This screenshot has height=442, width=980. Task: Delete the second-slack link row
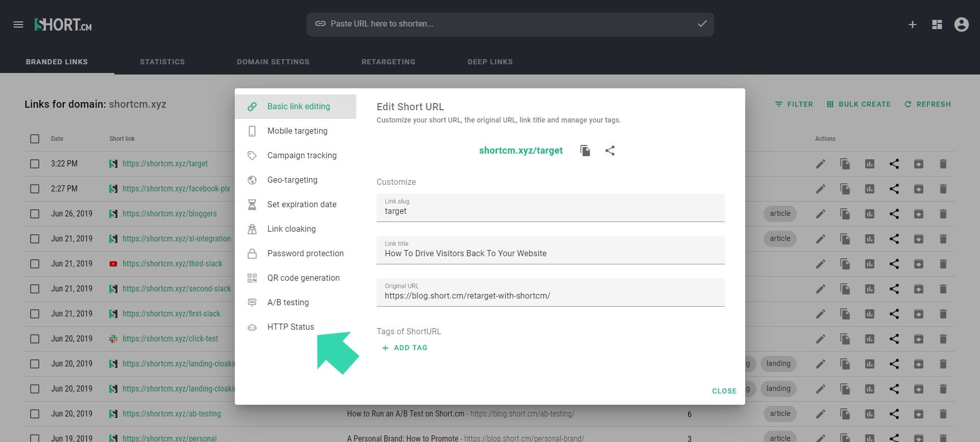coord(943,289)
